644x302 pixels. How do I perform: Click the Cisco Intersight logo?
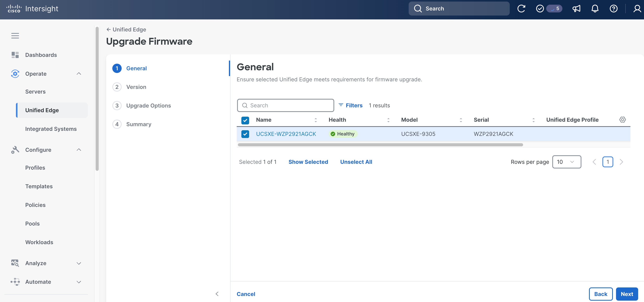click(32, 9)
